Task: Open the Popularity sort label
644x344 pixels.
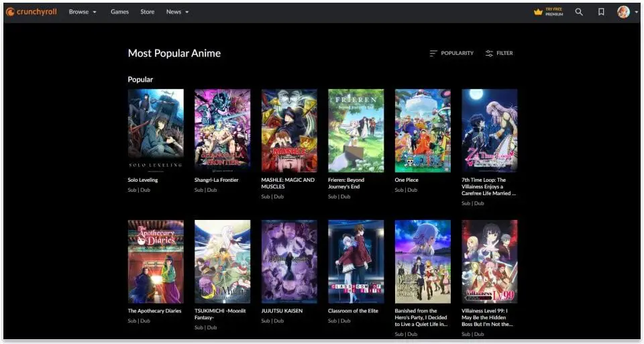Action: (x=457, y=54)
